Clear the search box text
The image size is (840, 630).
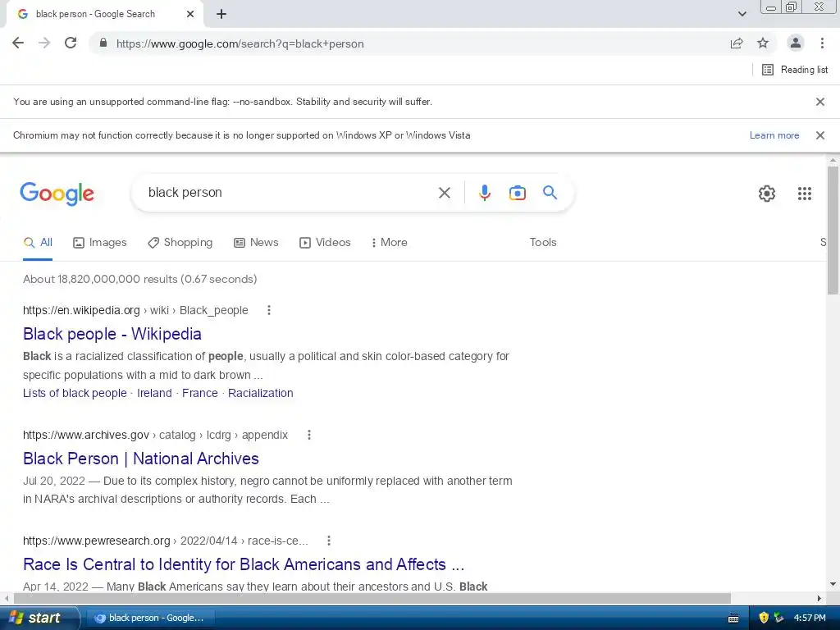click(x=444, y=193)
